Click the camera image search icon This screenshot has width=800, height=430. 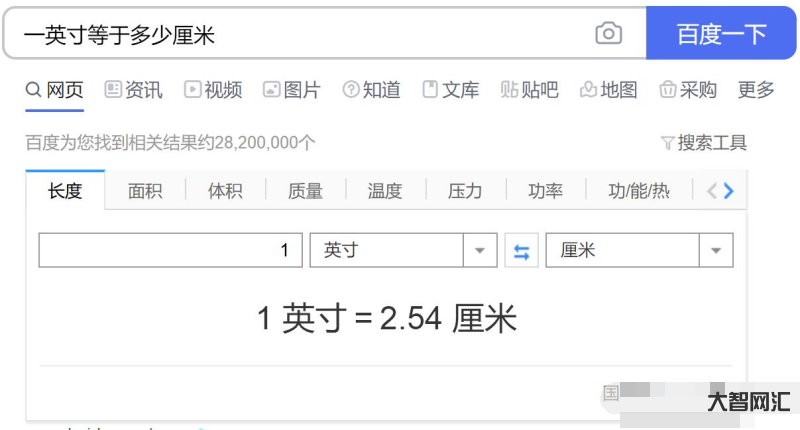(608, 34)
